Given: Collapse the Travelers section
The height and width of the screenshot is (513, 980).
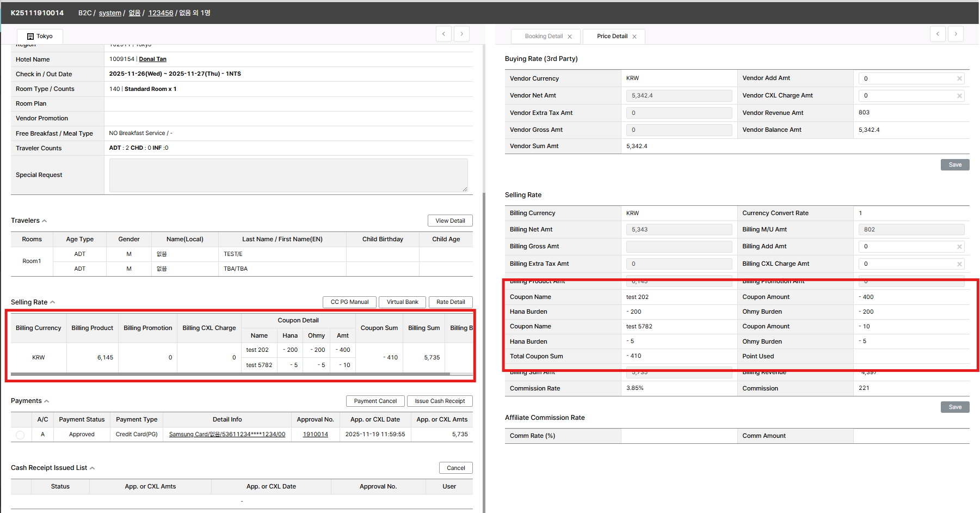Looking at the screenshot, I should click(x=45, y=221).
